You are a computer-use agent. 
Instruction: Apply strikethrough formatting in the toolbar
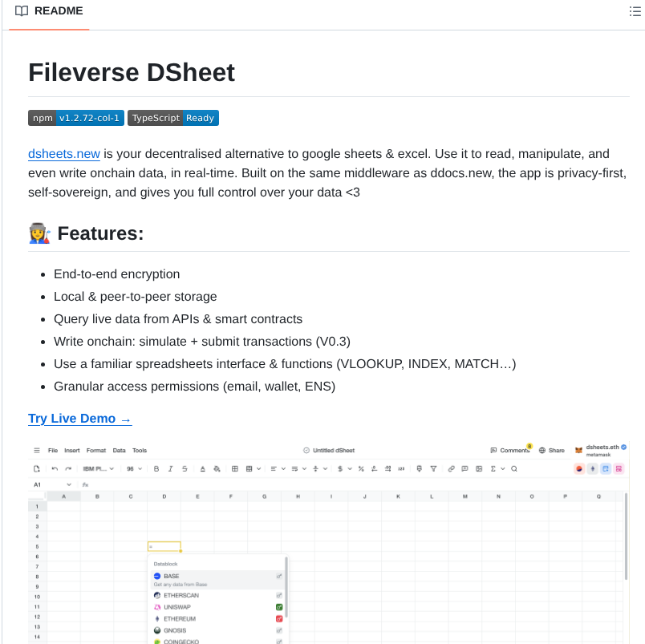183,468
